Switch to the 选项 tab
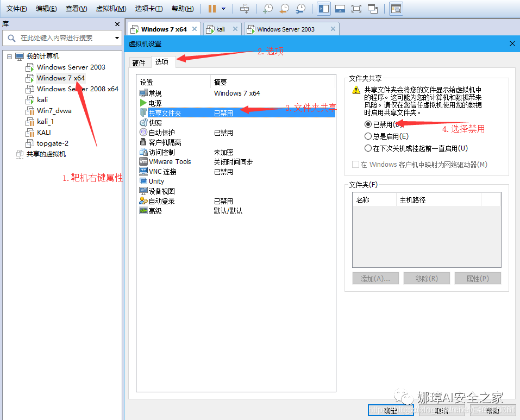The width and height of the screenshot is (520, 420). click(x=162, y=62)
